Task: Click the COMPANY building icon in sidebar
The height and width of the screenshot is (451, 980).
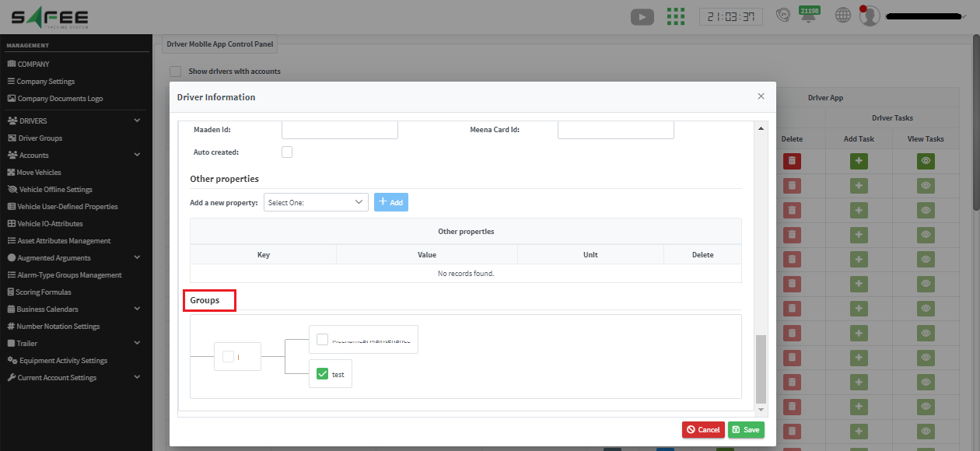Action: pyautogui.click(x=12, y=65)
